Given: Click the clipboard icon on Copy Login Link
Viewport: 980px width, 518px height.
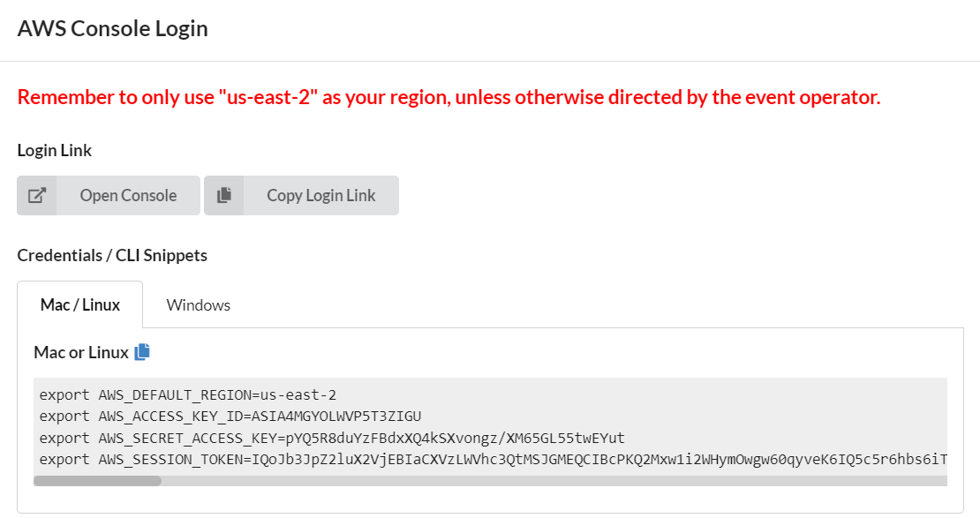Looking at the screenshot, I should click(x=223, y=196).
